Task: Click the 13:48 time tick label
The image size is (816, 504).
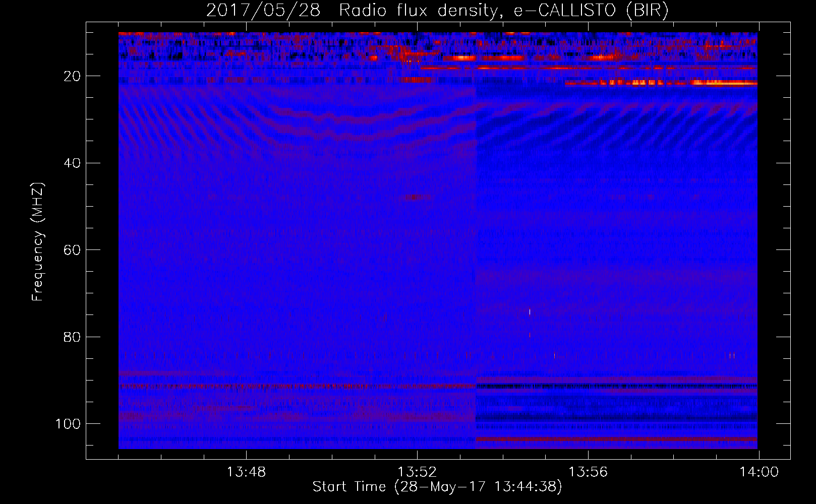Action: (x=246, y=472)
